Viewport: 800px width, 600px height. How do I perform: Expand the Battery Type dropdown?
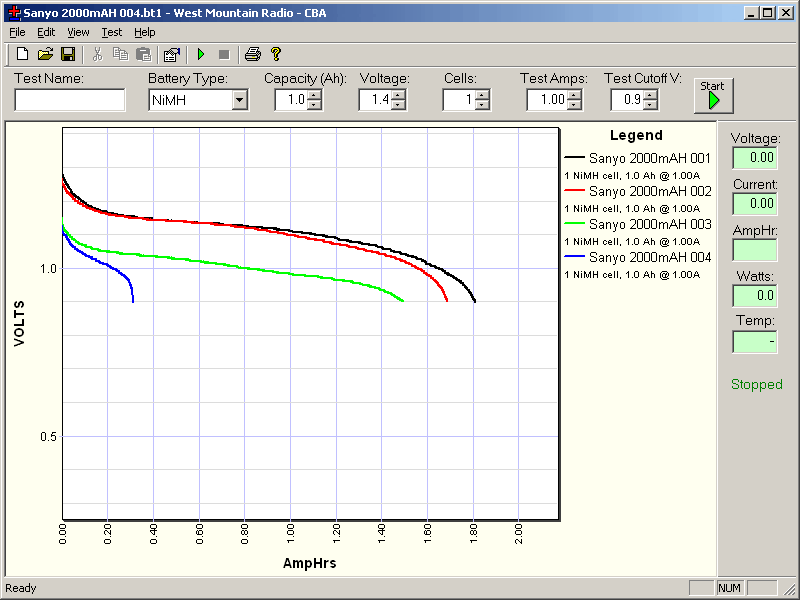coord(240,100)
